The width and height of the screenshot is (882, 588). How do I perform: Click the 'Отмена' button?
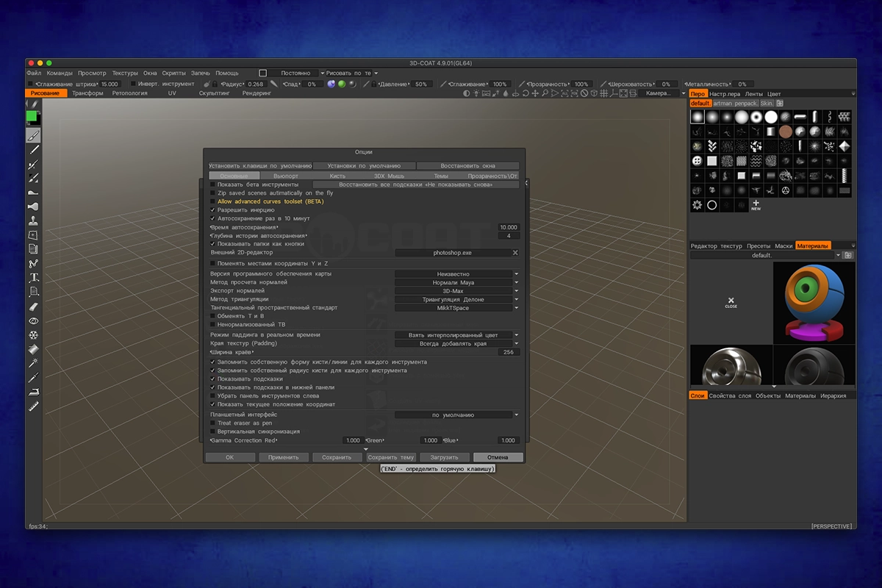coord(498,457)
